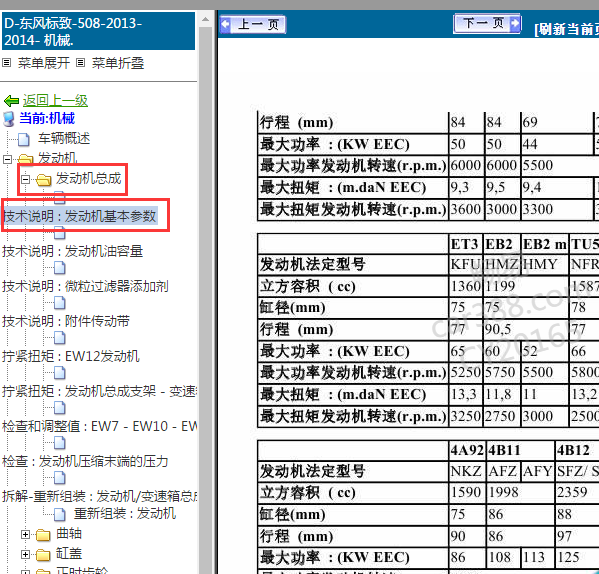Click the tree panel scrollbar up arrow
This screenshot has height=574, width=599.
point(206,19)
